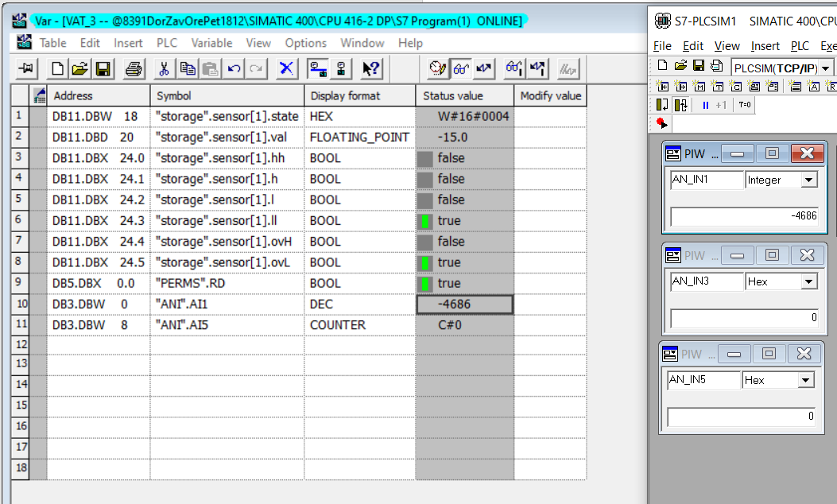The image size is (837, 504).
Task: Select the status value cell -4686
Action: point(464,304)
